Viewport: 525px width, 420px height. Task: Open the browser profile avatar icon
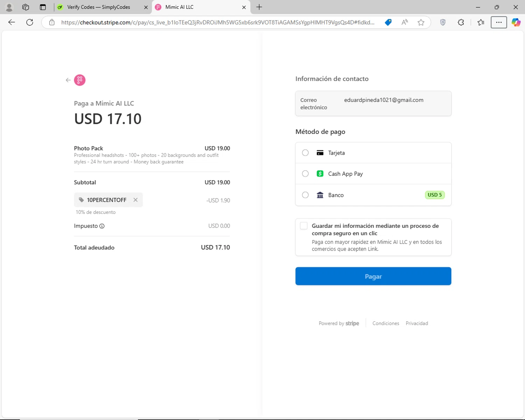[x=9, y=7]
